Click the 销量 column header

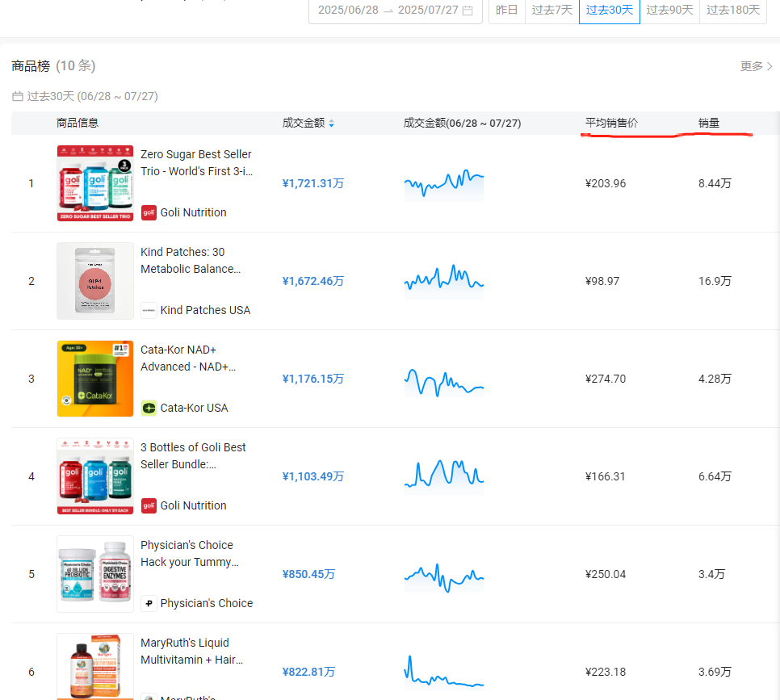pyautogui.click(x=709, y=123)
